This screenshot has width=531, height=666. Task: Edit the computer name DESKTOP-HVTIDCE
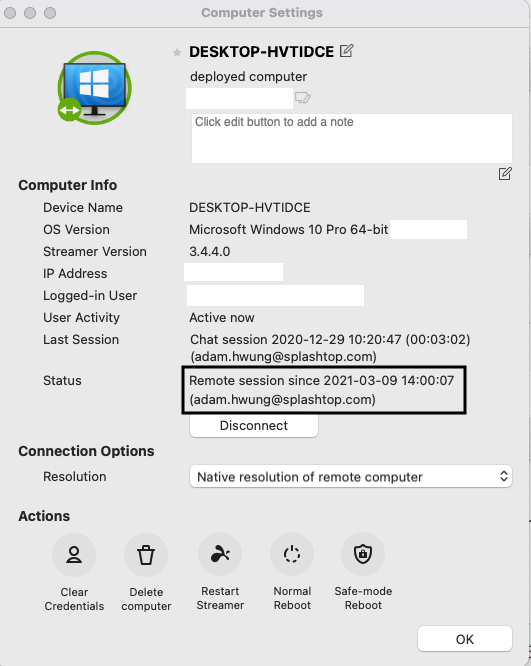click(x=346, y=51)
